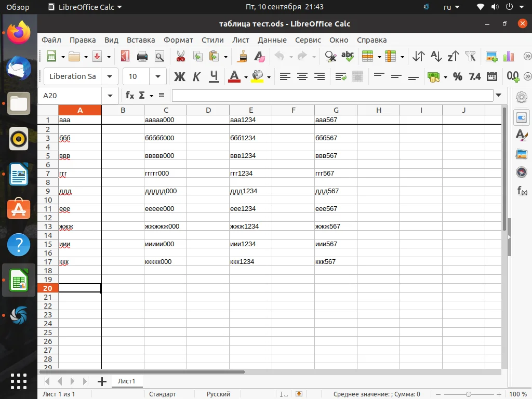
Task: Select the Лист1 sheet tab
Action: coord(126,381)
